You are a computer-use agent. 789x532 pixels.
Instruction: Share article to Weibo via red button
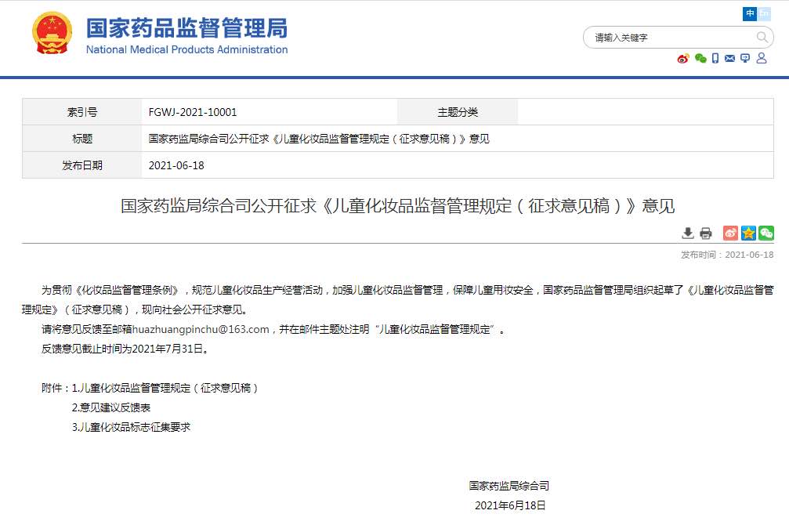point(730,233)
